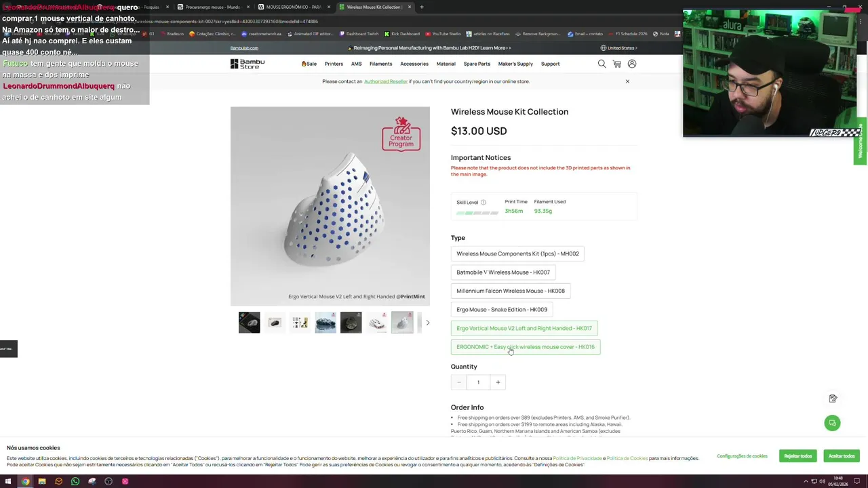
Task: Click the feedback note icon above chat
Action: (833, 399)
